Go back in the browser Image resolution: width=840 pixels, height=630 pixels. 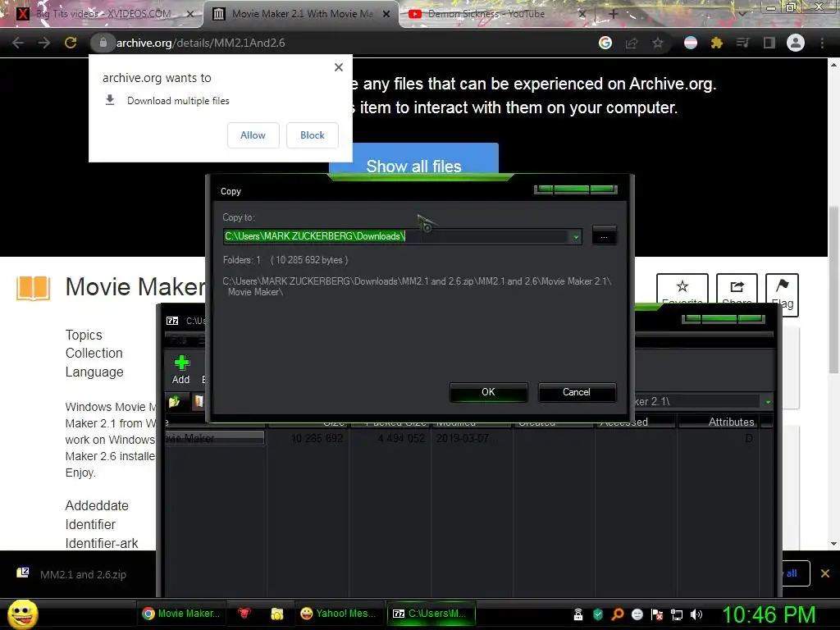pyautogui.click(x=18, y=43)
